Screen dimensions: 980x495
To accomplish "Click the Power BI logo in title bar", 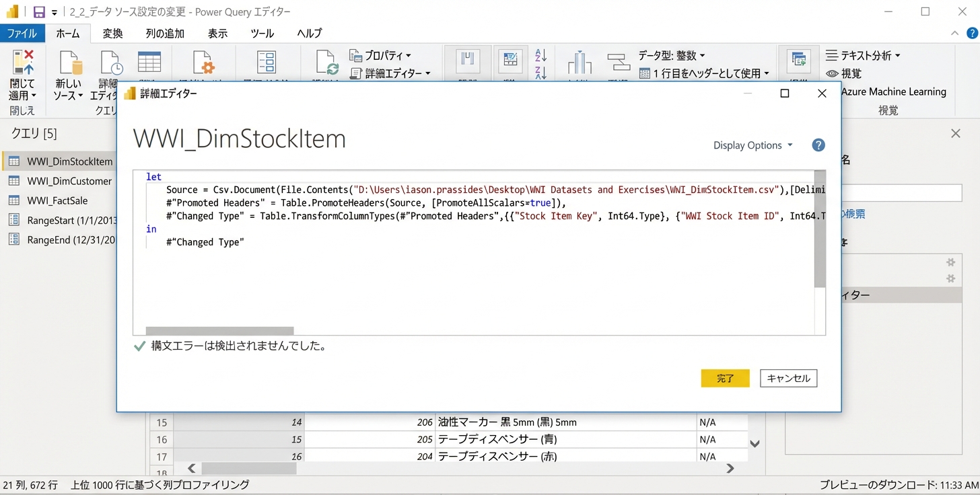I will pyautogui.click(x=12, y=12).
